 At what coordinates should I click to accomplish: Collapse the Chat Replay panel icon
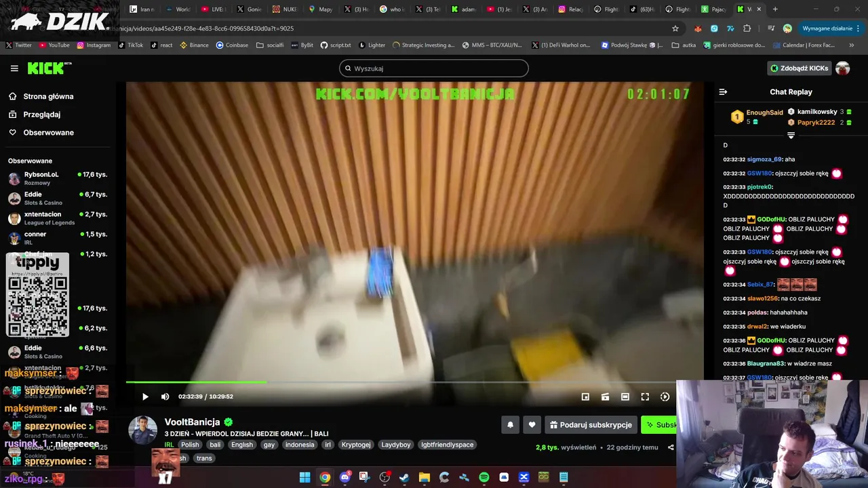tap(723, 91)
